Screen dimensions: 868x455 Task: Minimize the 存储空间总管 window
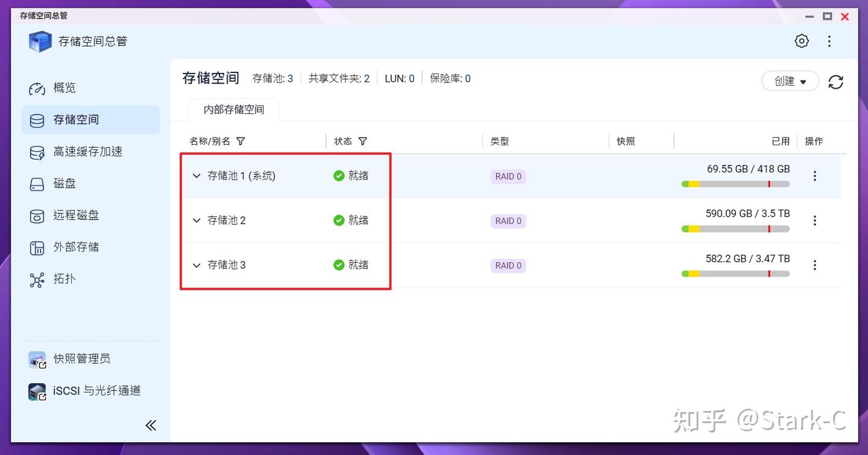click(811, 16)
